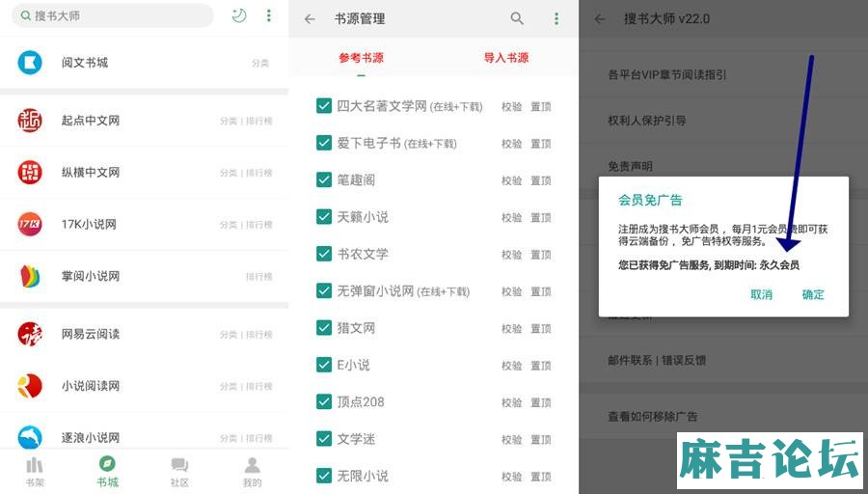This screenshot has height=494, width=868.
Task: Open the 纵横中文网 row title
Action: tap(91, 173)
